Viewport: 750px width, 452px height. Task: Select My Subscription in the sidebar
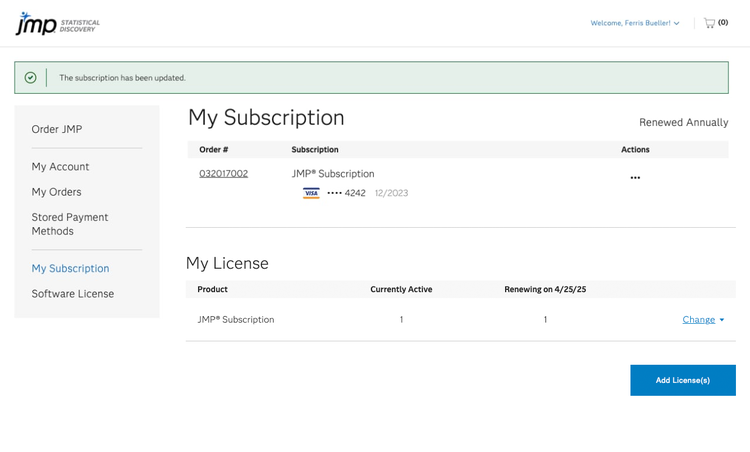[x=70, y=268]
